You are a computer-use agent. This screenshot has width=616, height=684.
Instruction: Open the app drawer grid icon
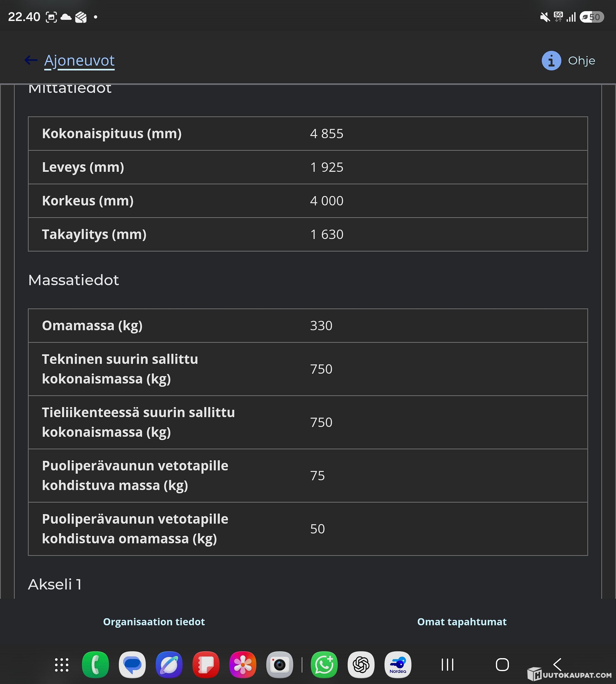[62, 665]
